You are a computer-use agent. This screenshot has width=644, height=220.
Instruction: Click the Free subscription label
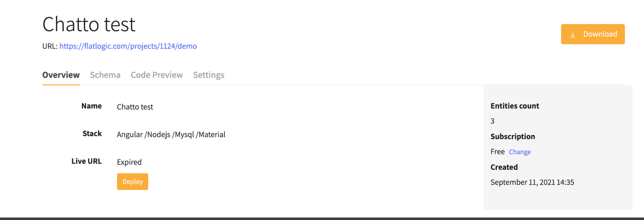coord(497,151)
